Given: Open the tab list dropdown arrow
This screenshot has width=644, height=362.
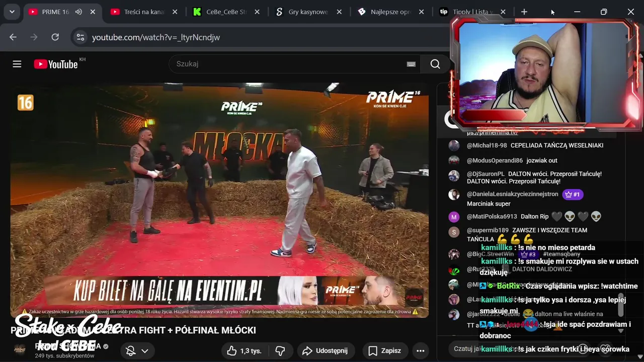Looking at the screenshot, I should click(12, 12).
